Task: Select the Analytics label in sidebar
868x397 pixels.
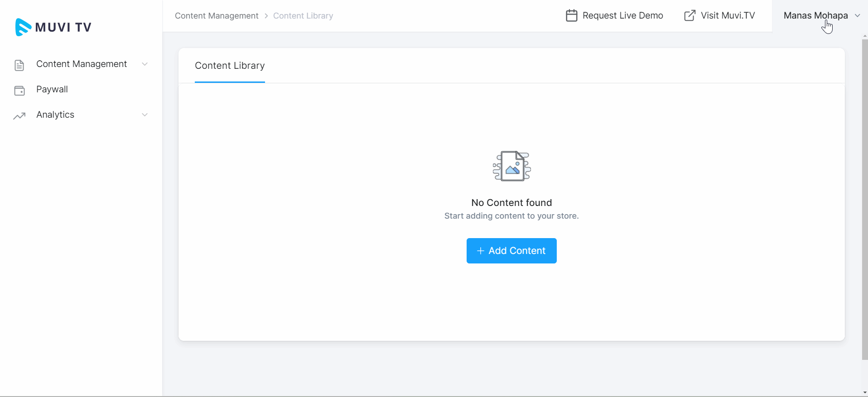Action: (x=55, y=115)
